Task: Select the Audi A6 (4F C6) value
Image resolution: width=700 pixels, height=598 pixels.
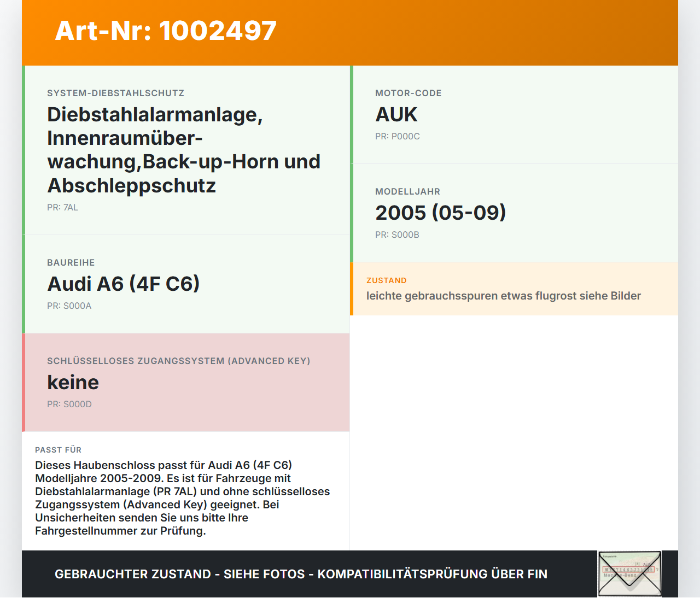Action: (124, 284)
